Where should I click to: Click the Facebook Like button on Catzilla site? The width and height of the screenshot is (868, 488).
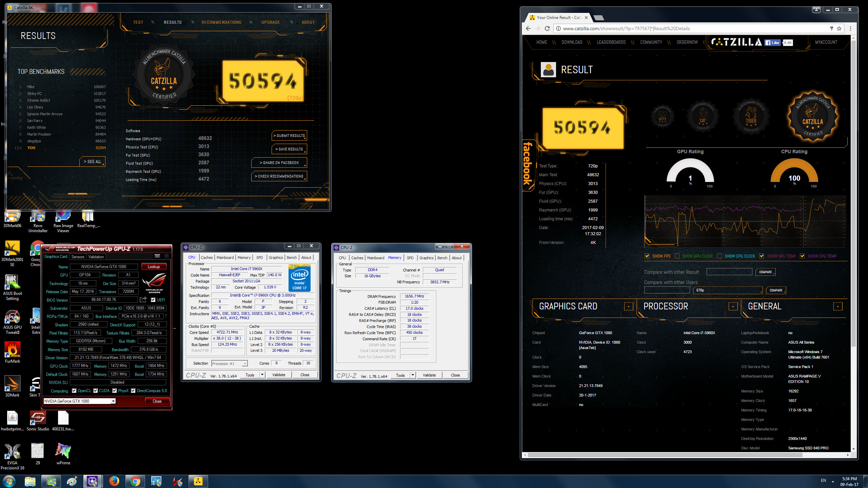773,42
